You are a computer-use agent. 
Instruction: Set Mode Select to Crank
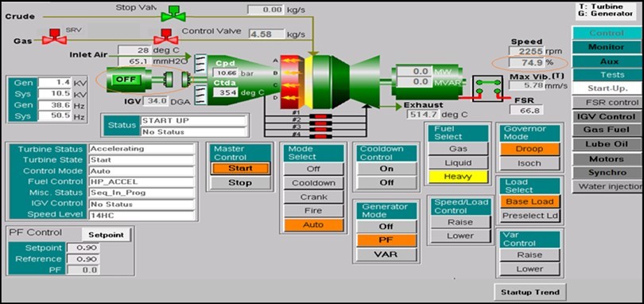click(313, 197)
